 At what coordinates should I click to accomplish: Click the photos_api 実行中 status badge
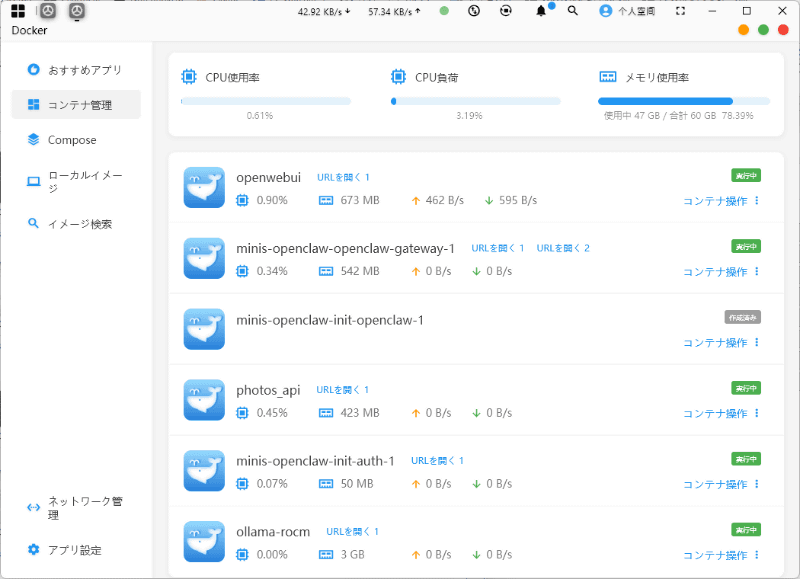click(x=746, y=388)
